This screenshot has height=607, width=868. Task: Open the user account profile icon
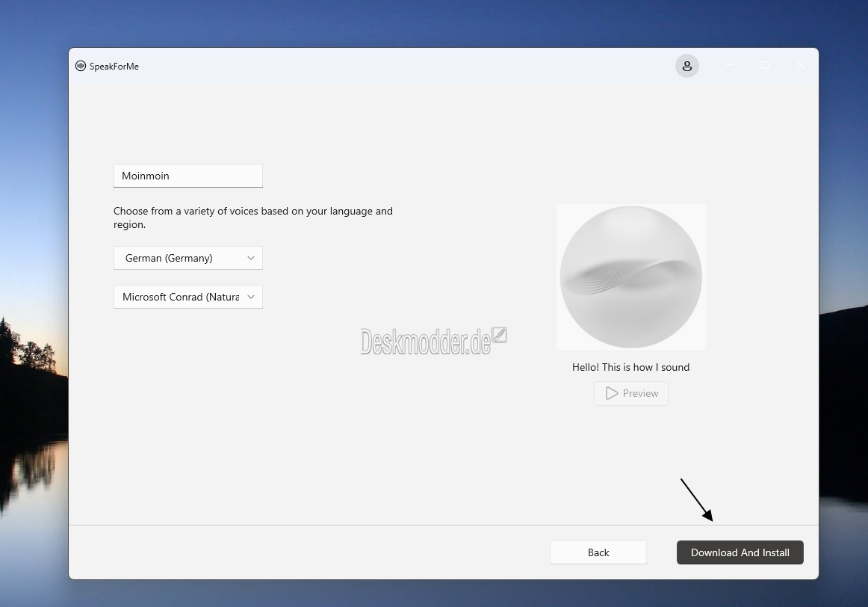tap(687, 66)
